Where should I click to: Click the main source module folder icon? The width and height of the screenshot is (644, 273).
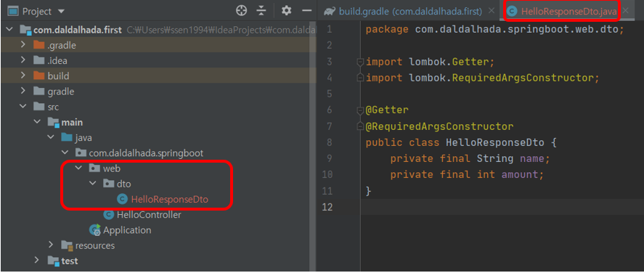(x=54, y=122)
